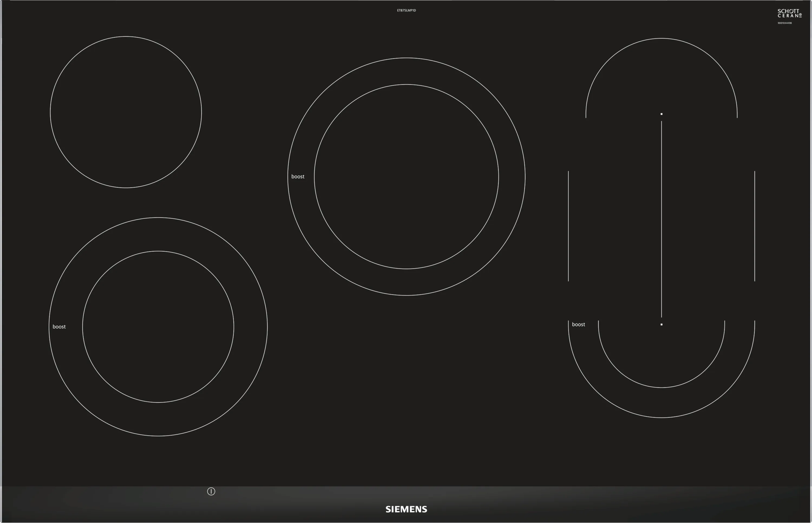Click the lower square dot on right zone

pos(661,325)
